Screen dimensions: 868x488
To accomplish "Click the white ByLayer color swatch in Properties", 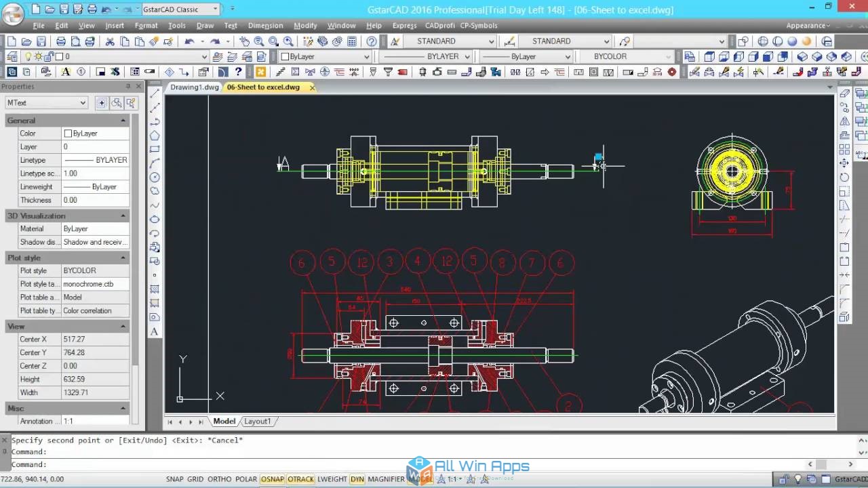I will (x=68, y=134).
